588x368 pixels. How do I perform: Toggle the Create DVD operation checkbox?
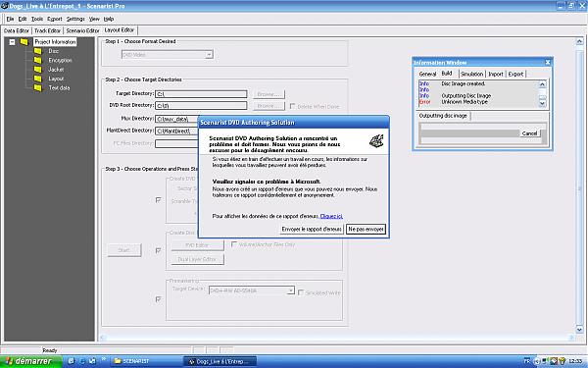[158, 200]
